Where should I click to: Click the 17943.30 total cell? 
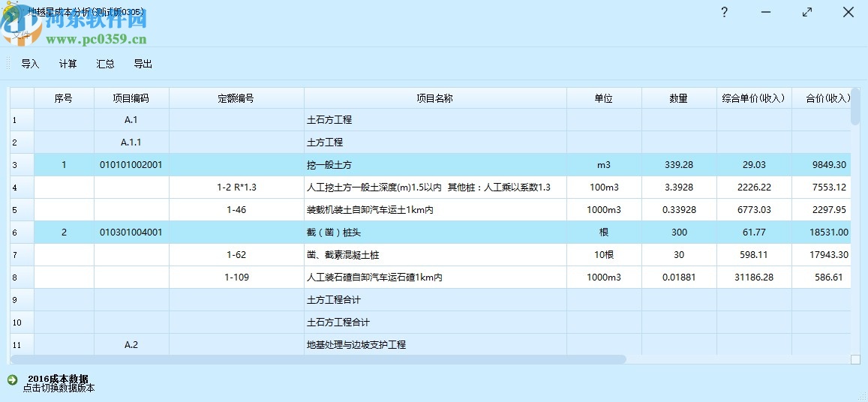coord(821,255)
